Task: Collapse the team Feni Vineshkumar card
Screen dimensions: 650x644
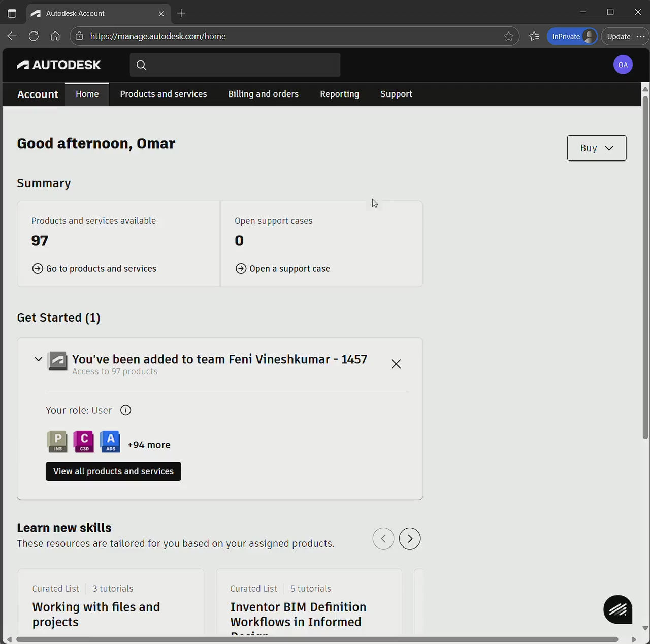Action: [x=38, y=359]
